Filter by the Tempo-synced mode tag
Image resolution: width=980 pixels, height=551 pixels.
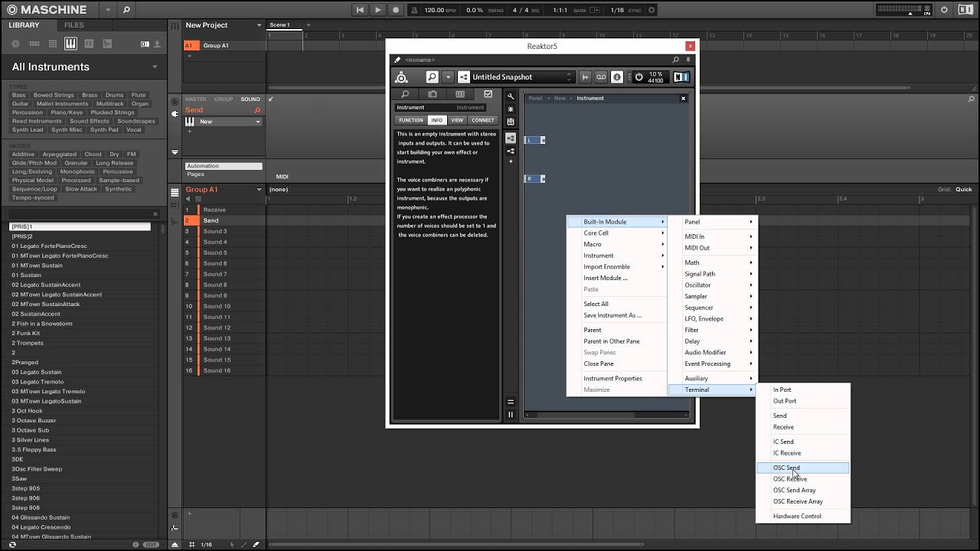(x=33, y=198)
